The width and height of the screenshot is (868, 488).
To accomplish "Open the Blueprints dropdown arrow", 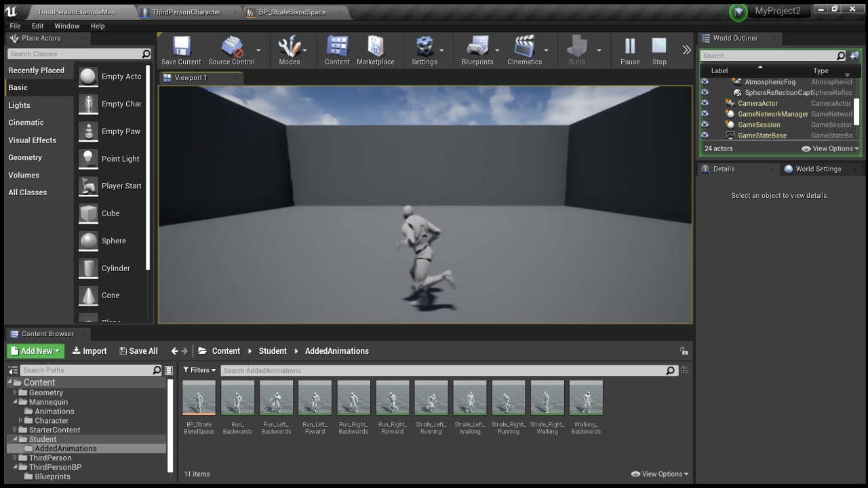I will (497, 50).
